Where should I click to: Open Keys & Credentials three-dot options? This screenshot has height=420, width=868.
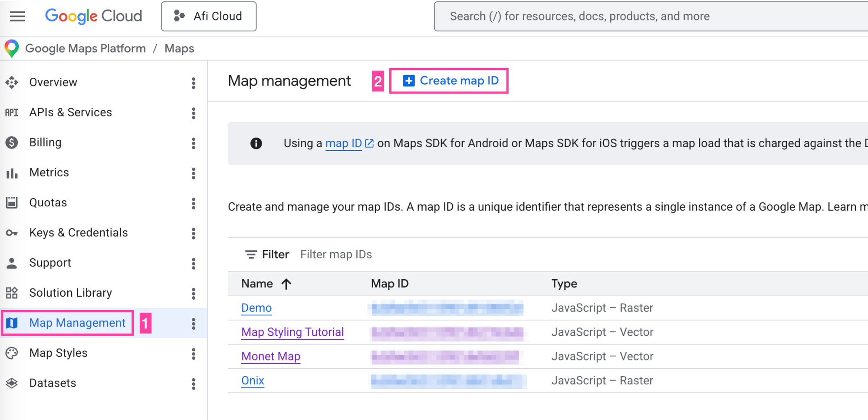pos(194,233)
